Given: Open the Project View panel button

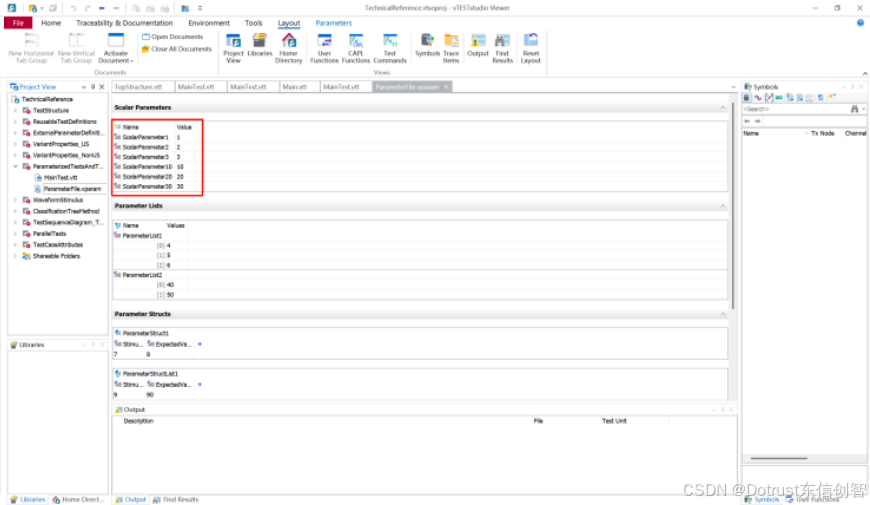Looking at the screenshot, I should tap(233, 48).
